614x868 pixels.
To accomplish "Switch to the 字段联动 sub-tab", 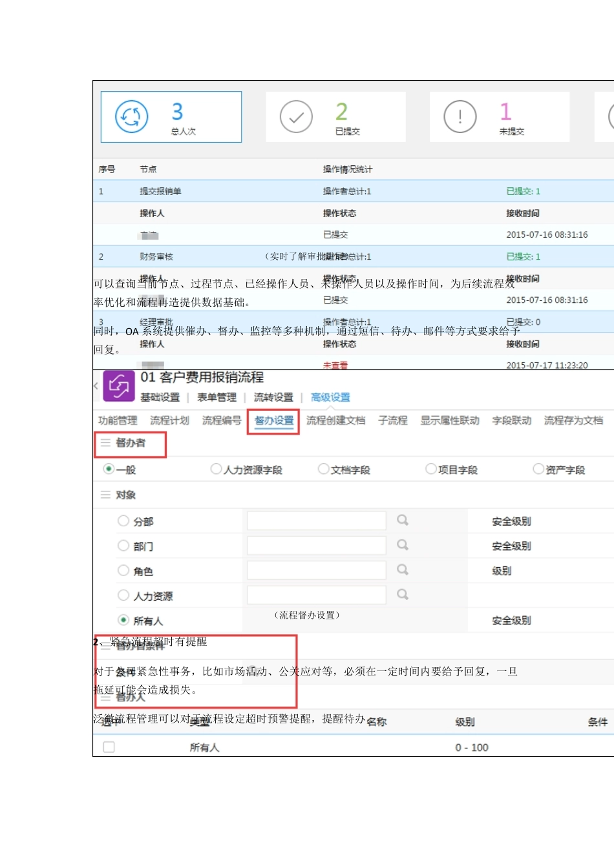I will 512,420.
